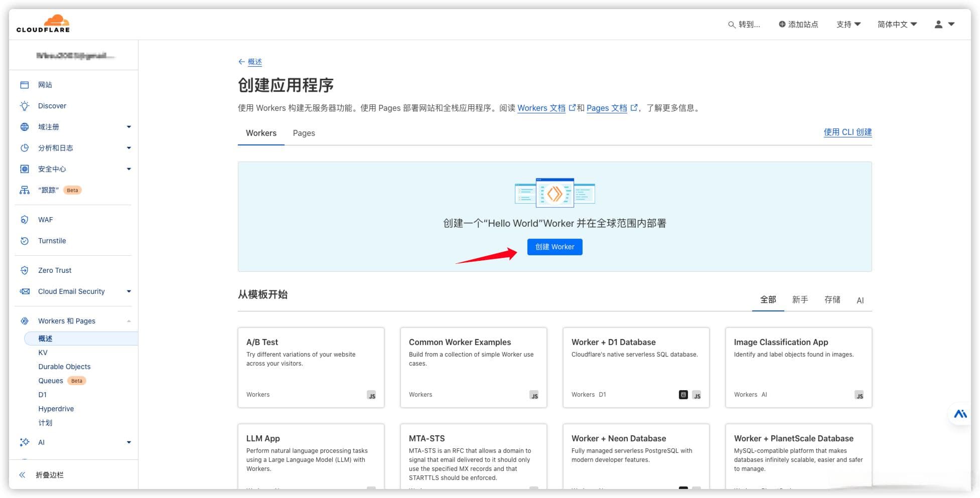Click the search magnifier icon
This screenshot has height=498, width=980.
[x=732, y=25]
